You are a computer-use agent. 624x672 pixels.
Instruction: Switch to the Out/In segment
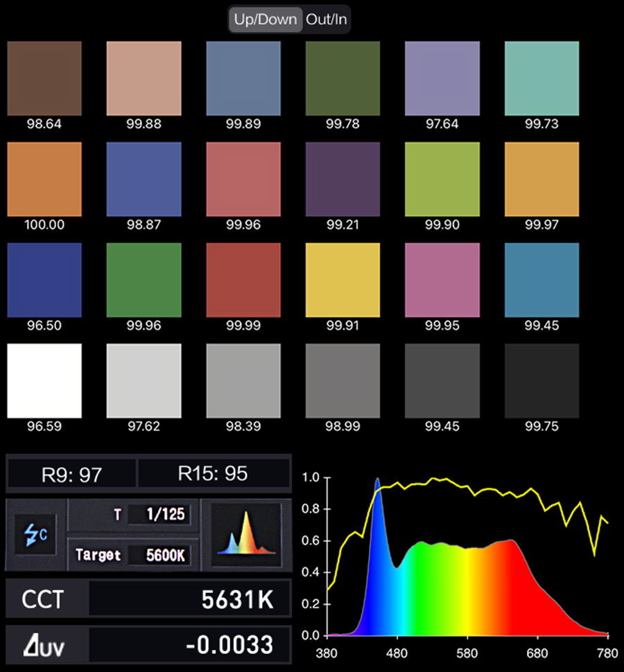tap(326, 20)
